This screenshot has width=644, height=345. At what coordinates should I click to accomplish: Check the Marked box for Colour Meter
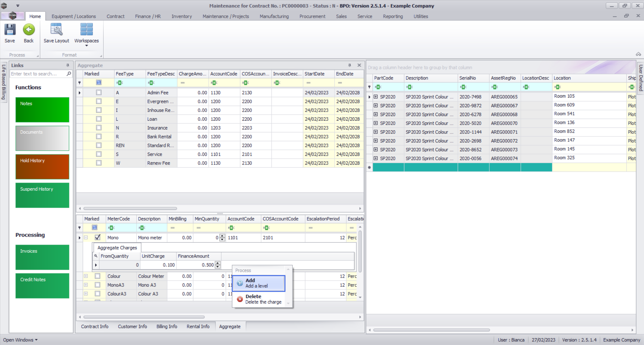(x=98, y=276)
